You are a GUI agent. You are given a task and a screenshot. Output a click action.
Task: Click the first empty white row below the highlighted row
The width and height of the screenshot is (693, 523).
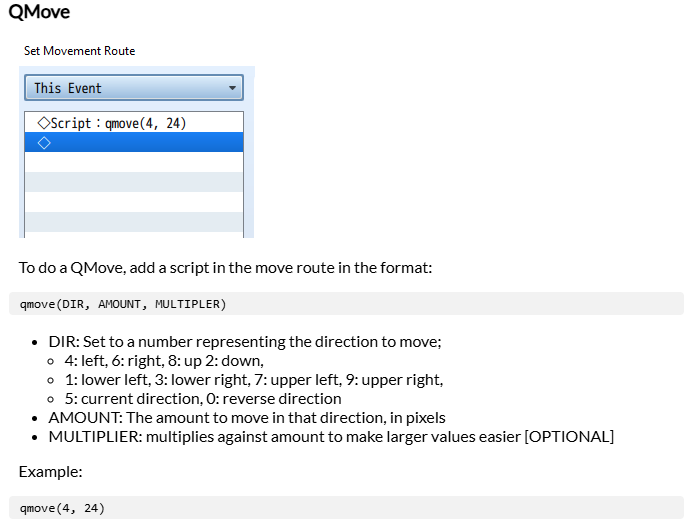pyautogui.click(x=133, y=162)
